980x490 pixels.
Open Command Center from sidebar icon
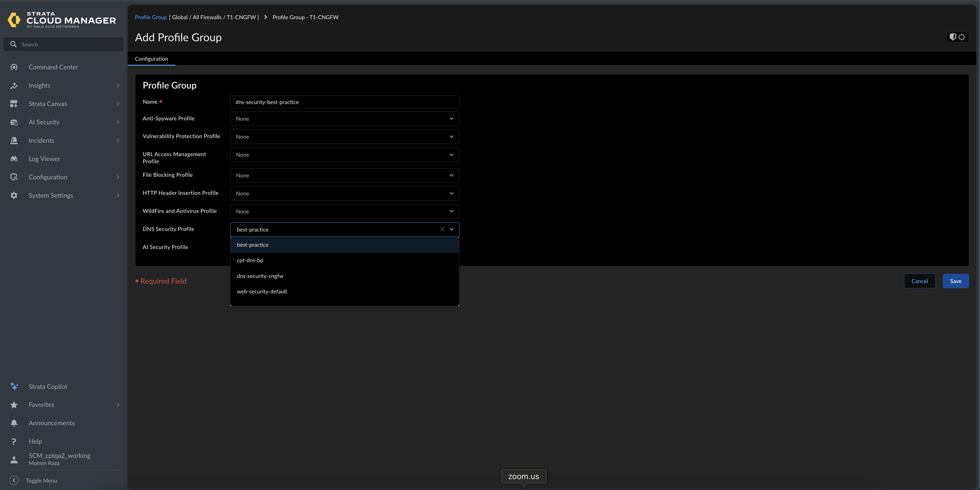[14, 67]
